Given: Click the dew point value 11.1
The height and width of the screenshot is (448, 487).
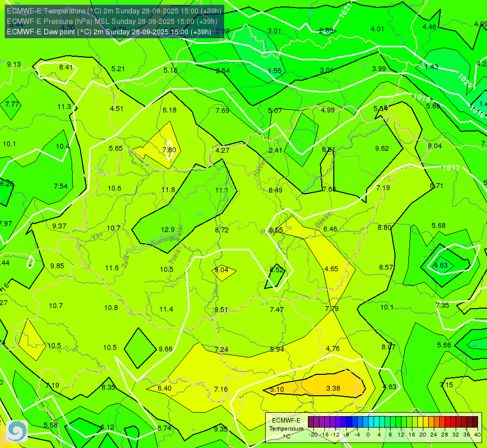Looking at the screenshot, I should point(221,190).
